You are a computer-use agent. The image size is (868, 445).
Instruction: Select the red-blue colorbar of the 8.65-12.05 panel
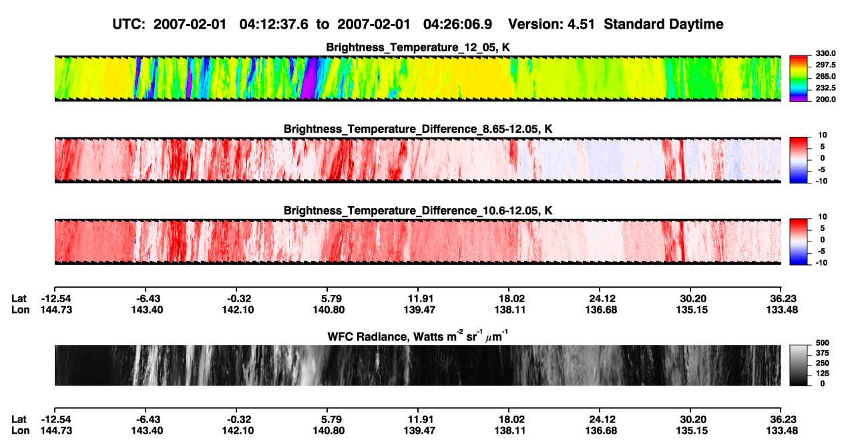[799, 159]
